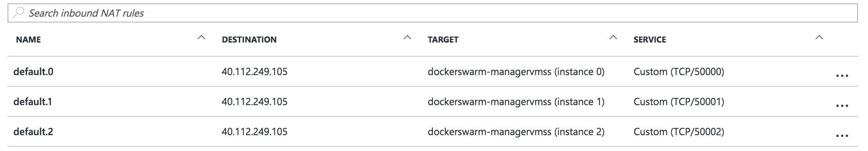Click the SERVICE column header
868x151 pixels.
tap(650, 40)
